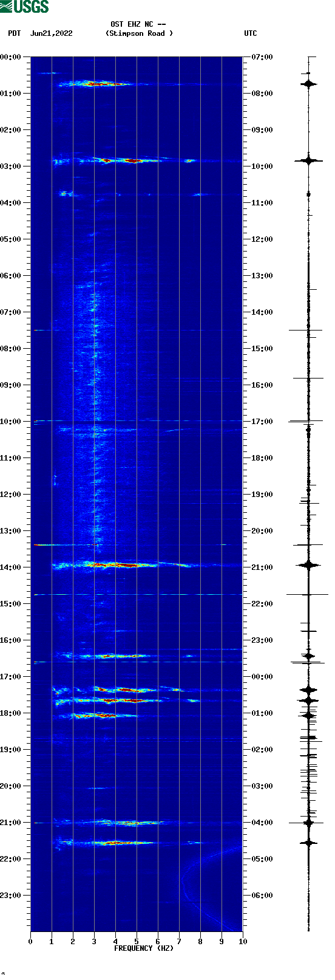Click the 'PDT' timezone label
The width and height of the screenshot is (335, 980).
(14, 33)
